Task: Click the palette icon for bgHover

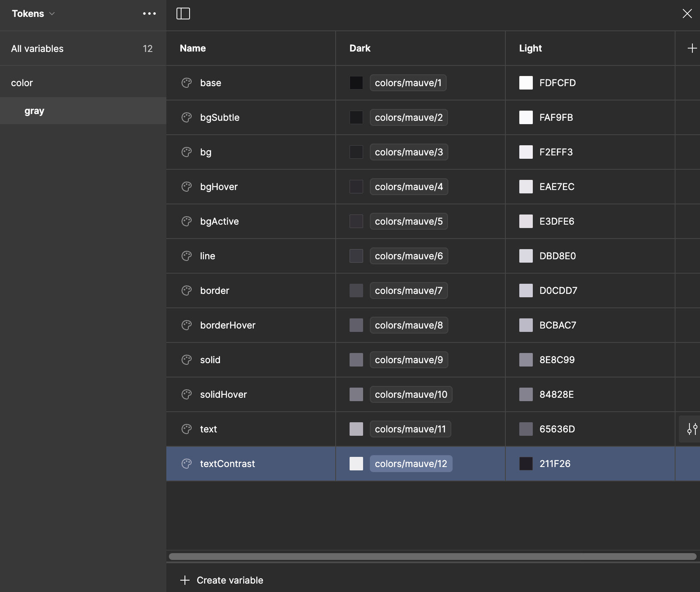Action: click(x=187, y=187)
